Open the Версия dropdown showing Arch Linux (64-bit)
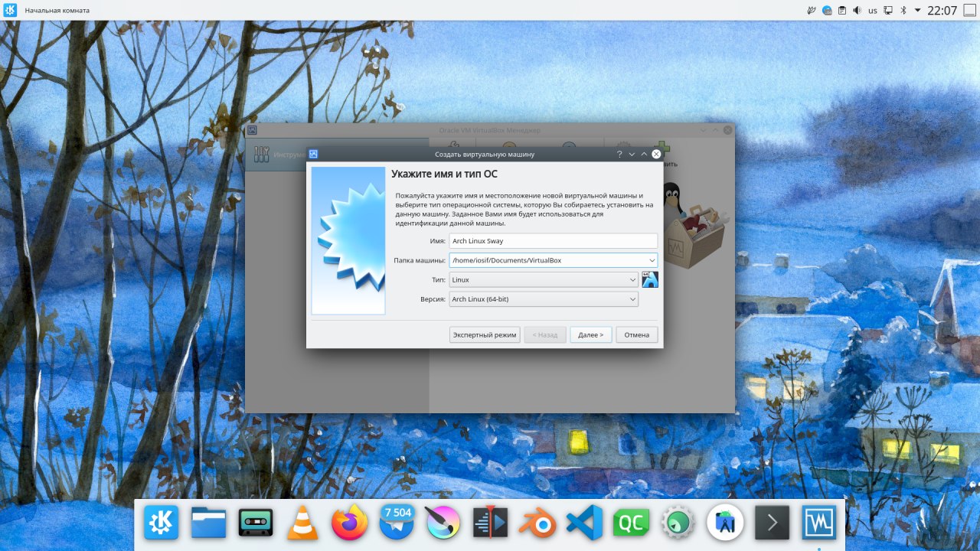 544,299
